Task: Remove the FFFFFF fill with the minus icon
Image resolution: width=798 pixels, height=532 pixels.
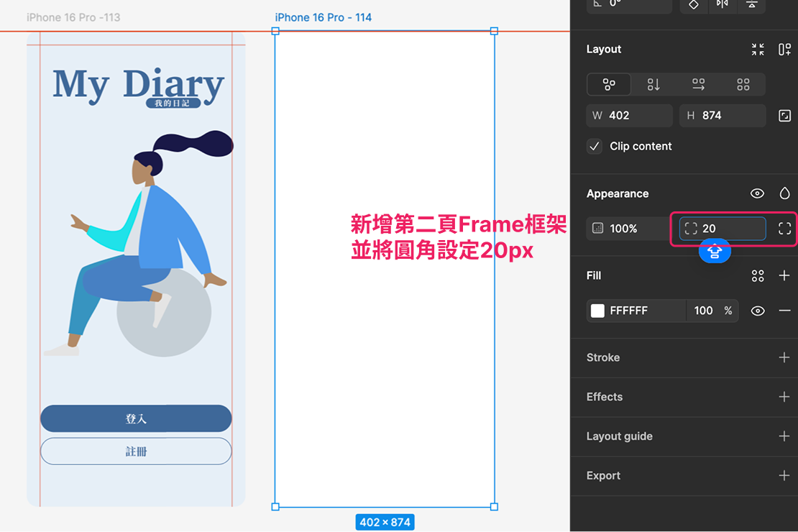Action: click(784, 311)
